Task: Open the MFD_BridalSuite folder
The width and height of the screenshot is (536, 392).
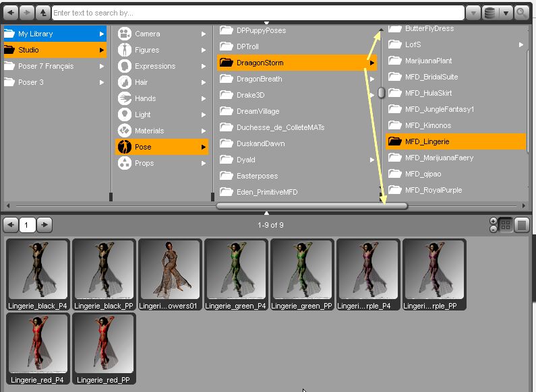Action: [456, 77]
